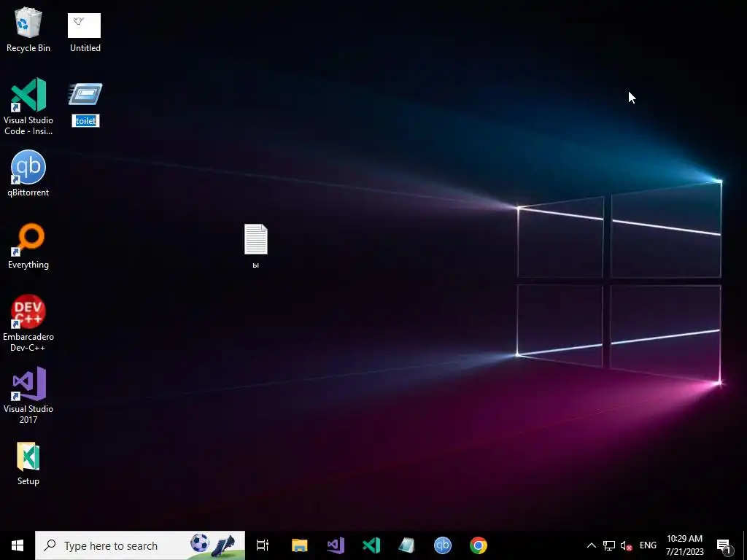Select the Everything search desktop shortcut
The width and height of the screenshot is (747, 560).
tap(28, 246)
